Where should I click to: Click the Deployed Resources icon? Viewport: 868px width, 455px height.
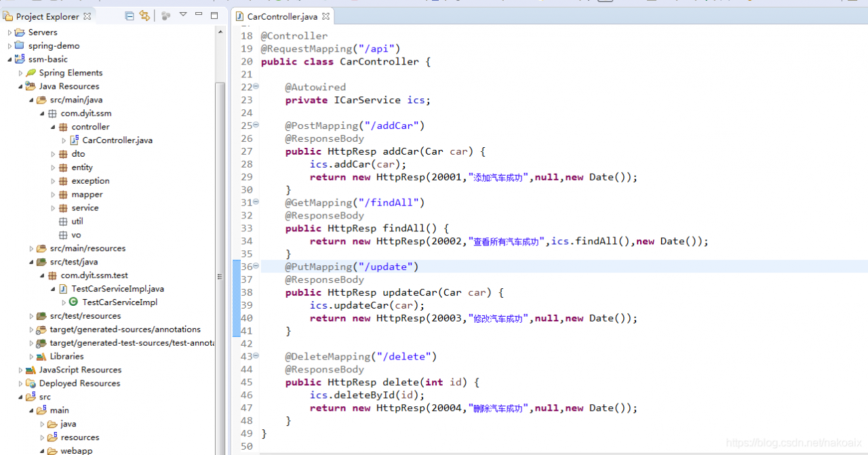tap(31, 384)
